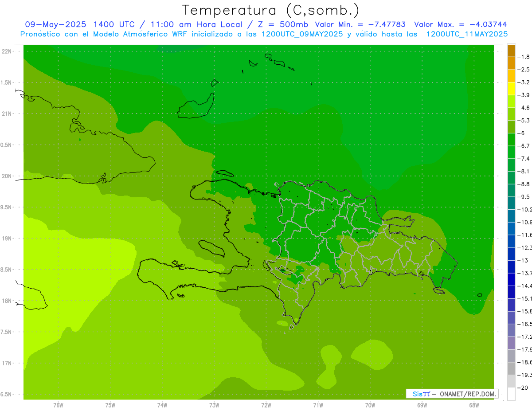
Task: Click the '70W' longitude label
Action: pyautogui.click(x=370, y=405)
